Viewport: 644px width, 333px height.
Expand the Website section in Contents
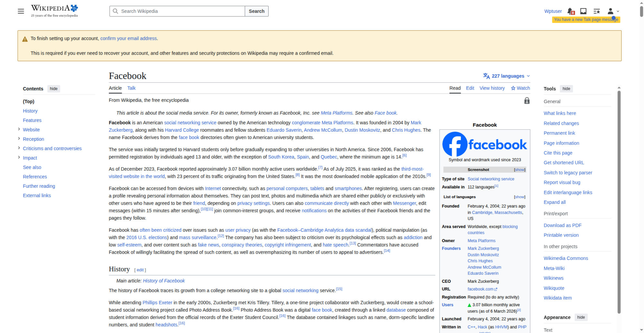point(19,129)
